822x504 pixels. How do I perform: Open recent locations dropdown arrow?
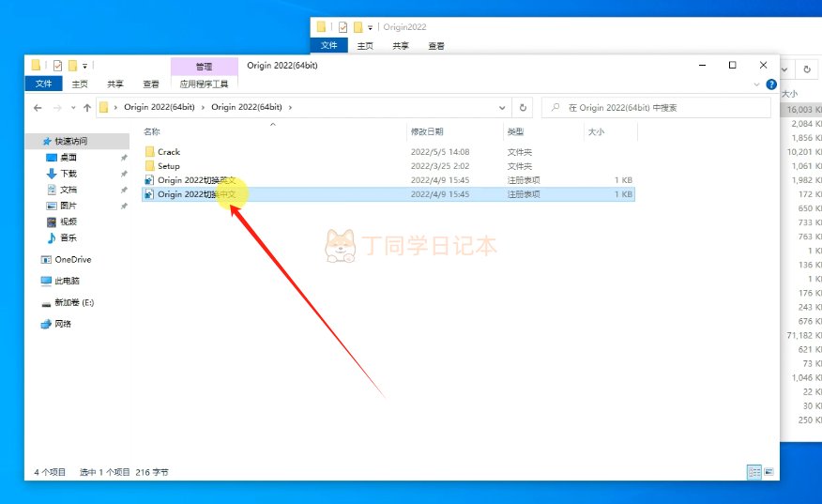pos(73,108)
